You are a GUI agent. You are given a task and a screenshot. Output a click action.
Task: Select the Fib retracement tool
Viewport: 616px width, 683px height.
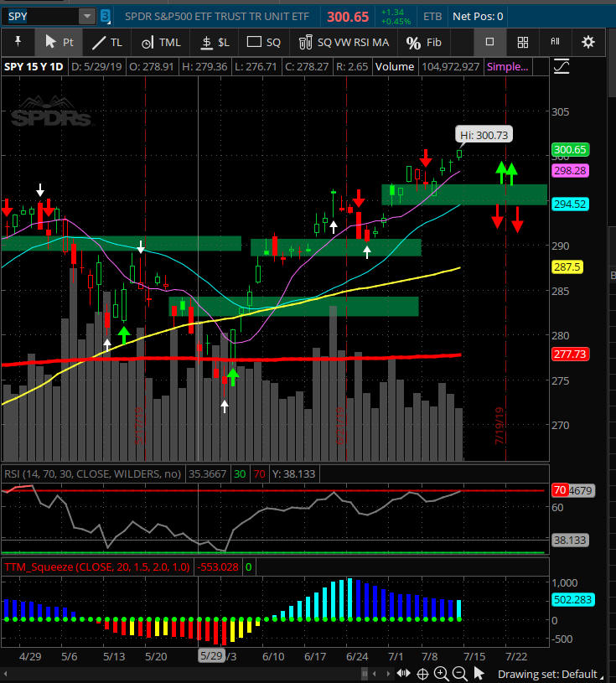click(423, 42)
